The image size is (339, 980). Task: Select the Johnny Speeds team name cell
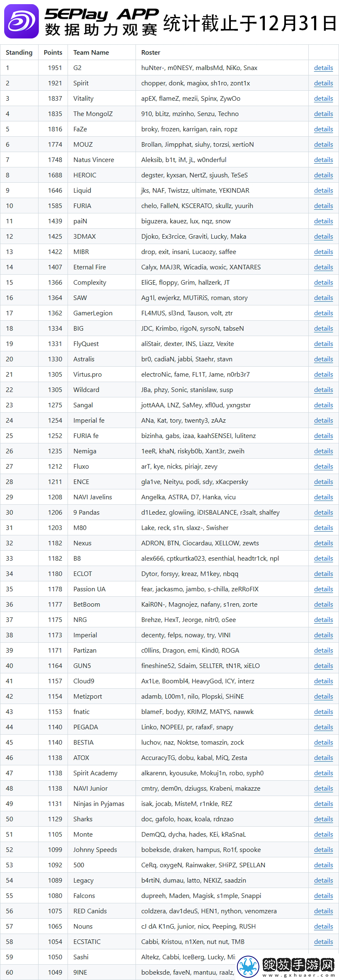click(x=102, y=850)
